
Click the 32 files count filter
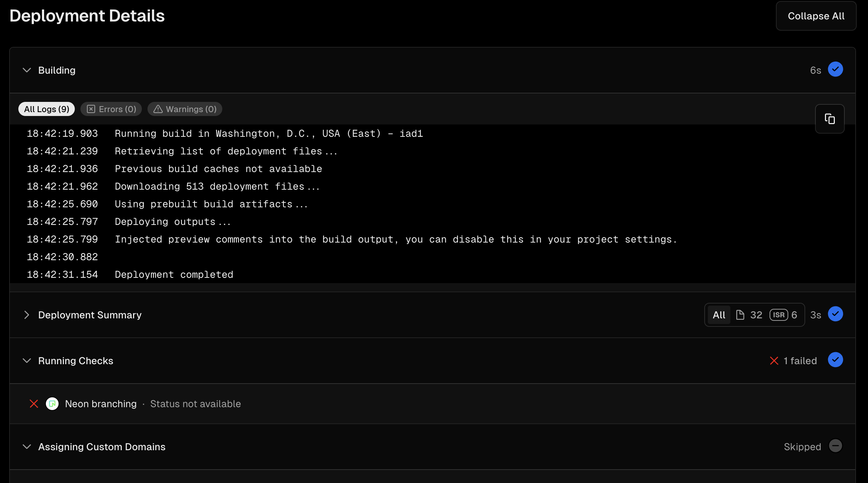(x=749, y=315)
